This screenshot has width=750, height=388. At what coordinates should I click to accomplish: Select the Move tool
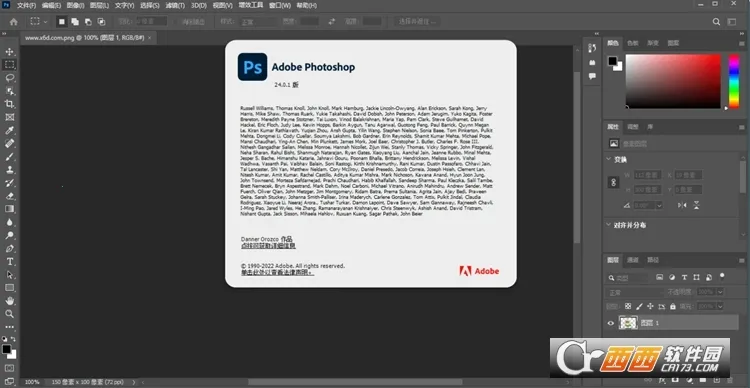(10, 52)
